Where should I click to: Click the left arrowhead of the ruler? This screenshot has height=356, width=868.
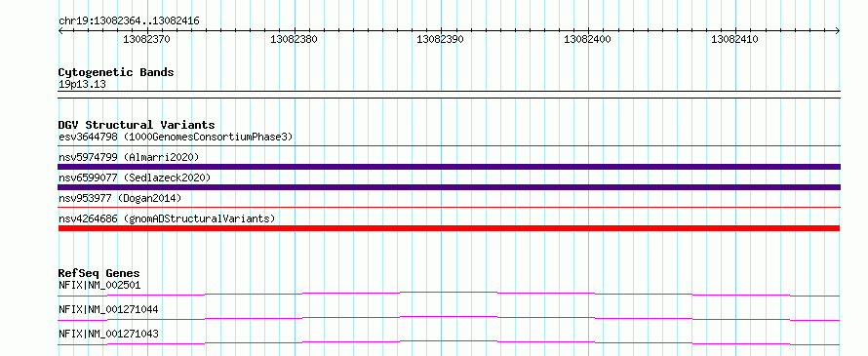click(x=60, y=30)
